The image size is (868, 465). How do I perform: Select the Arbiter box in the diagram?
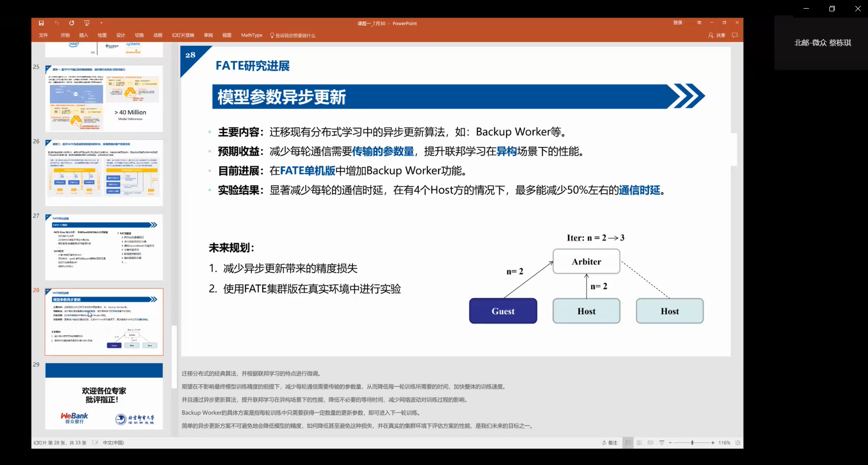(x=586, y=261)
